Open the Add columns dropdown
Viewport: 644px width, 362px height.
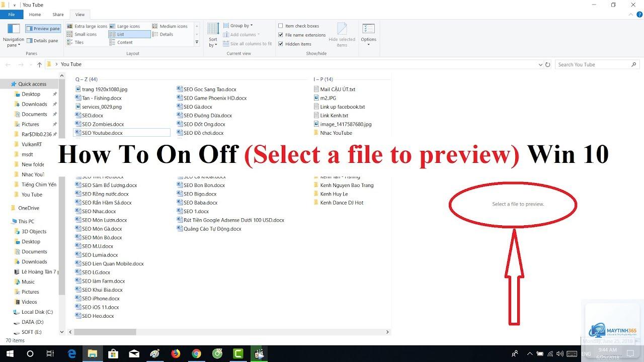tap(242, 35)
